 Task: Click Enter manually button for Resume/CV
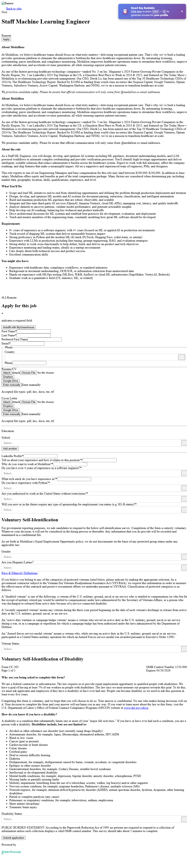coord(12,385)
